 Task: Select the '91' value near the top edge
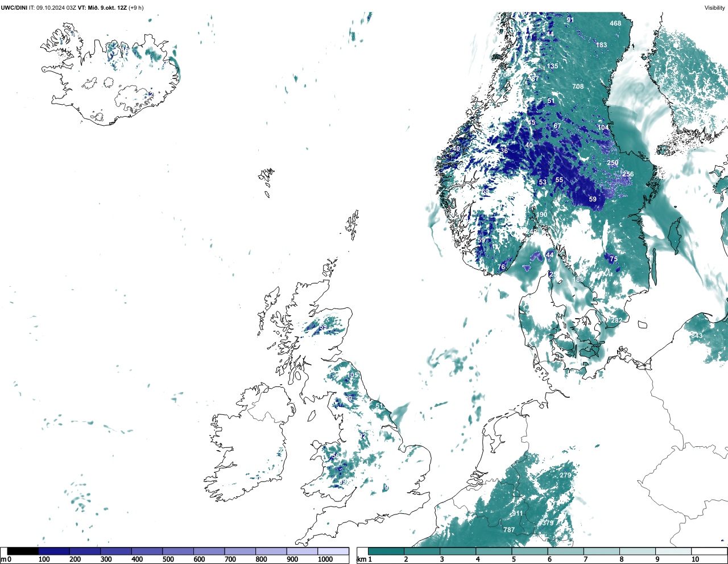click(x=570, y=20)
